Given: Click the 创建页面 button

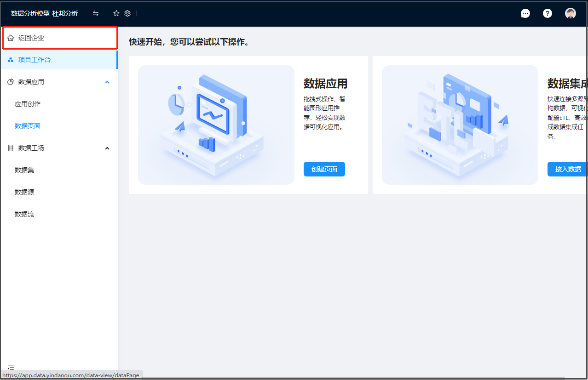Looking at the screenshot, I should point(324,169).
